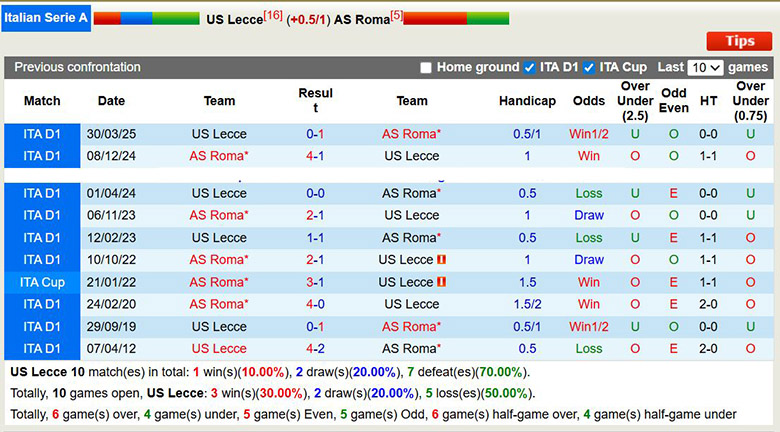This screenshot has height=432, width=780.
Task: Click the US Lecce color bar at top left
Action: [146, 18]
